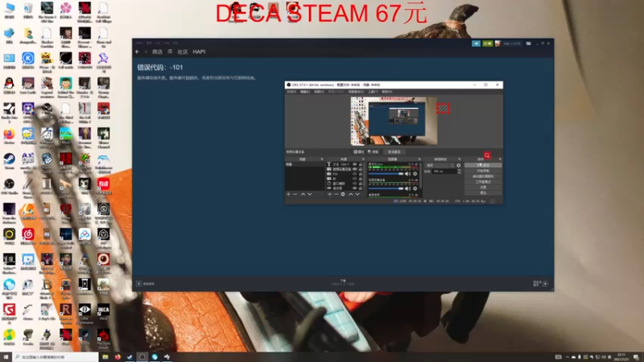Open scene transition type dropdown in OBS
This screenshot has height=362, width=644.
tap(440, 166)
